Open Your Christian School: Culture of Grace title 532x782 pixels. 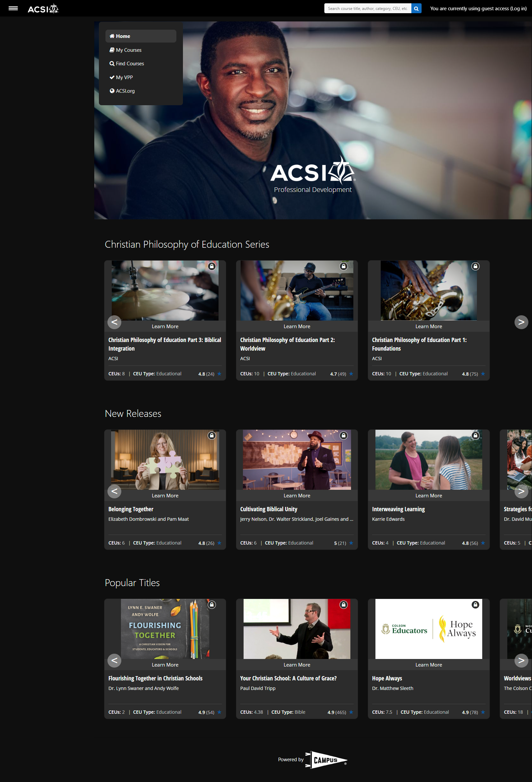click(288, 678)
